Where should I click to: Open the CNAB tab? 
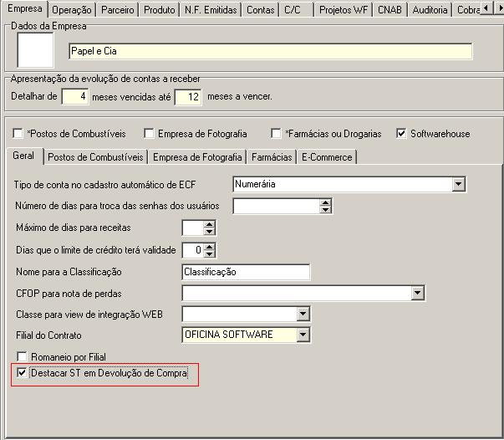[389, 10]
